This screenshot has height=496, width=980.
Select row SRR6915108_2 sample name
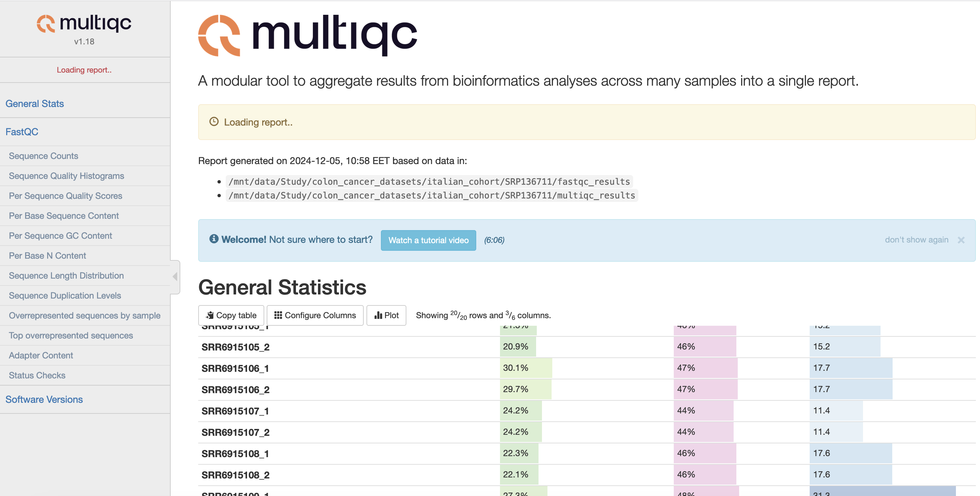pos(235,475)
